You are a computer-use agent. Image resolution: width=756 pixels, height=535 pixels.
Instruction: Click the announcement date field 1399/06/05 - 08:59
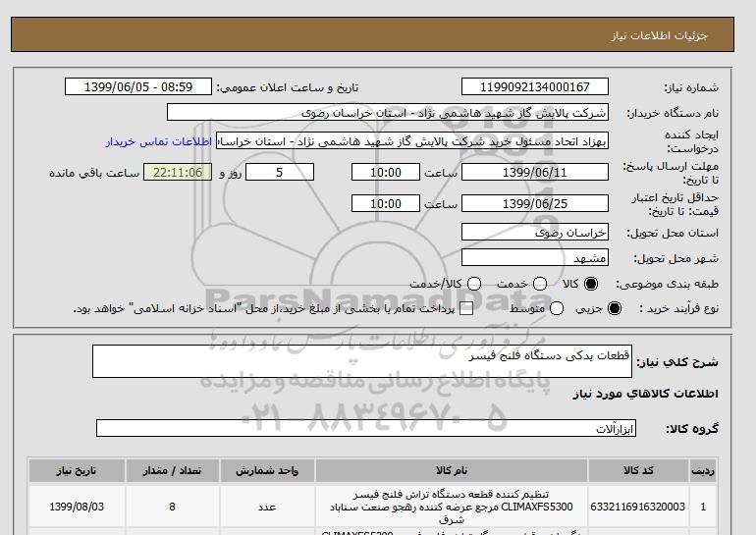pyautogui.click(x=138, y=86)
